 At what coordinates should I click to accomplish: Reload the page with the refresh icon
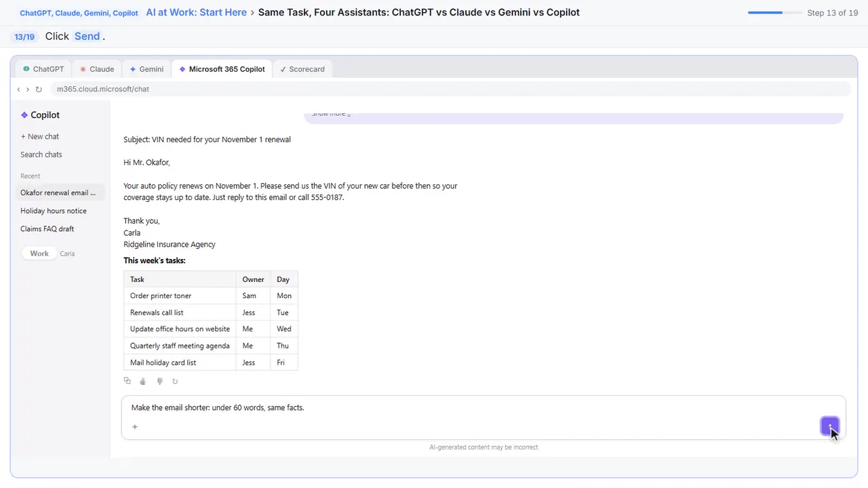(39, 89)
